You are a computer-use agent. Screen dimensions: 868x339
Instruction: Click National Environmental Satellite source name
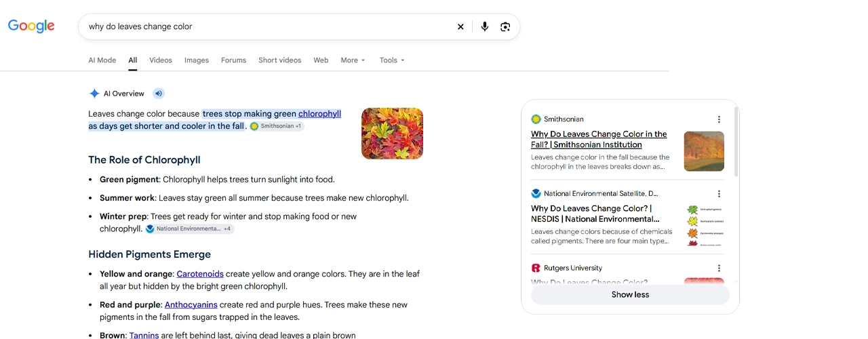pos(601,194)
